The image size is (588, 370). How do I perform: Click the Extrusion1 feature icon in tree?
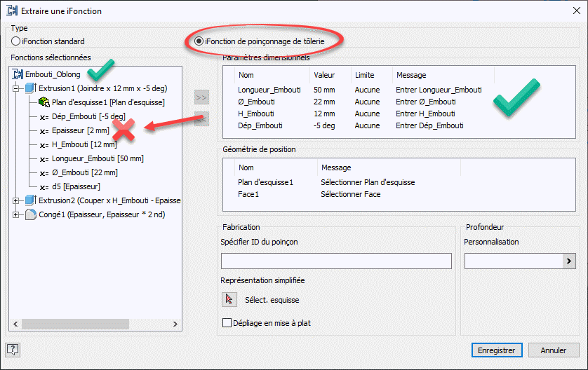(x=29, y=88)
